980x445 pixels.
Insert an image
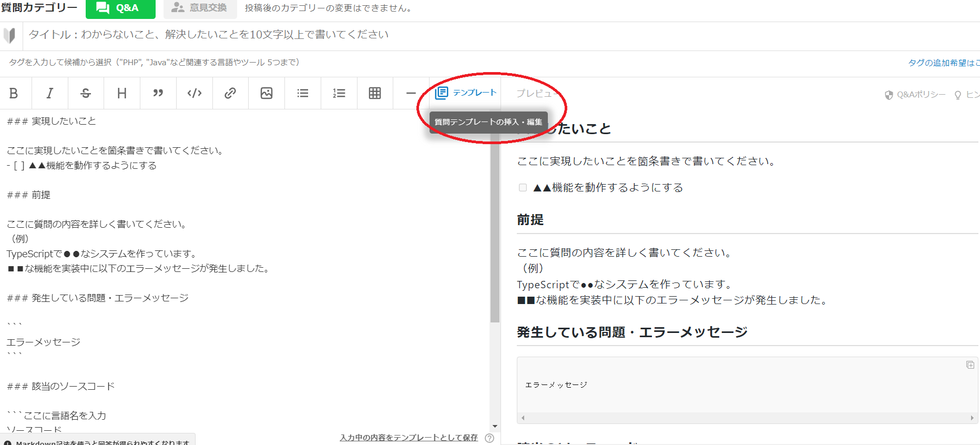pyautogui.click(x=267, y=93)
